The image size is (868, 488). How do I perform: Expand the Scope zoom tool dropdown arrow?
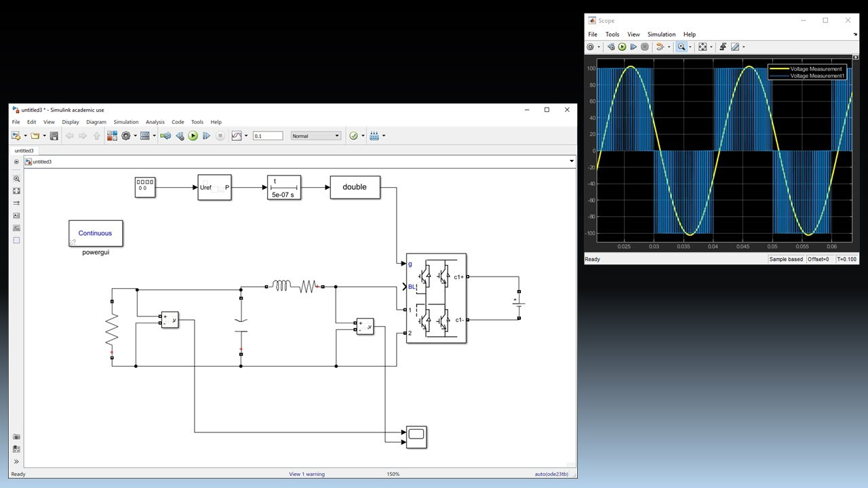690,47
